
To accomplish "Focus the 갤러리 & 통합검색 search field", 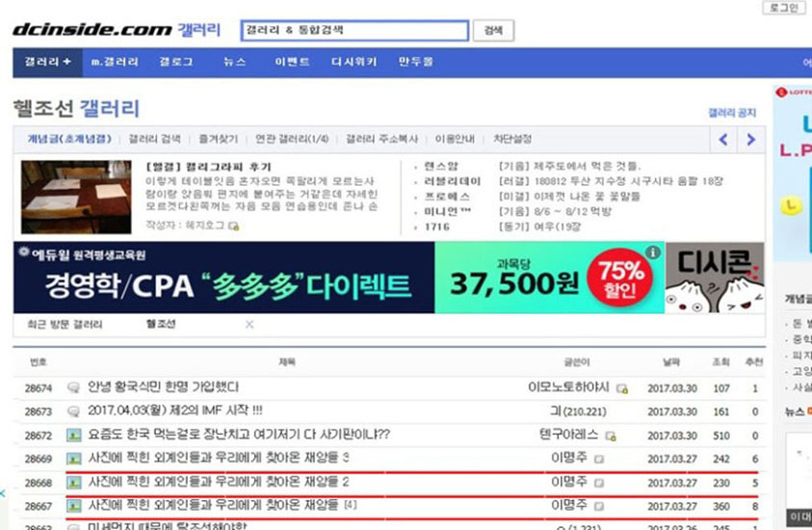I will coord(354,31).
